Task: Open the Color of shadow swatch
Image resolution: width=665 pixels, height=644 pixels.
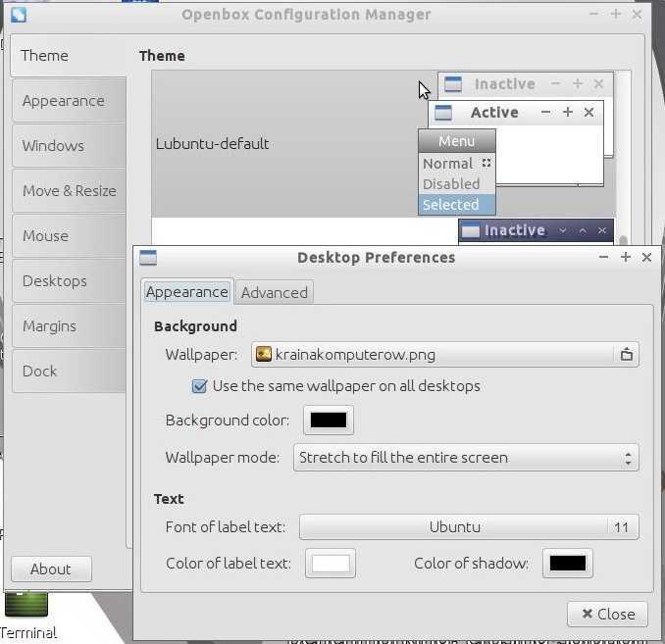Action: [x=568, y=564]
